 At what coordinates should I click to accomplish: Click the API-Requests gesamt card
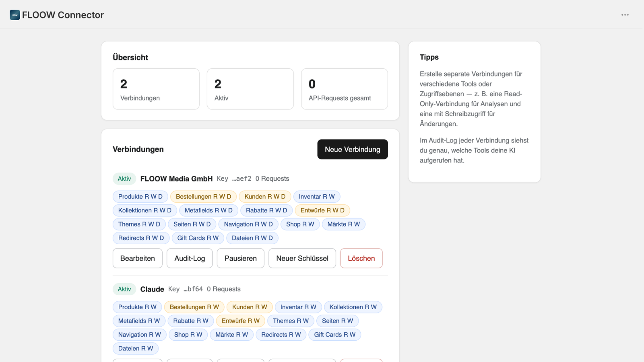[x=345, y=89]
